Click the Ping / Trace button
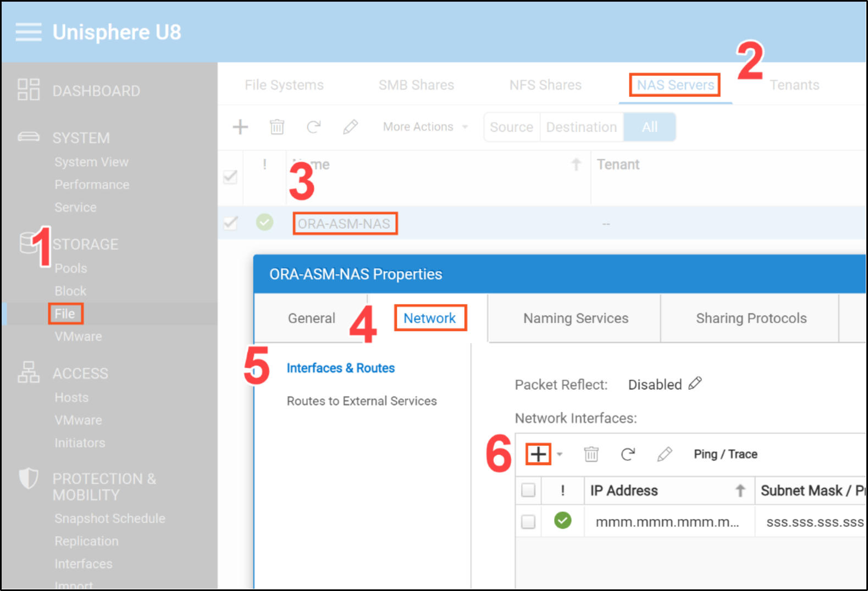This screenshot has height=591, width=868. click(725, 454)
